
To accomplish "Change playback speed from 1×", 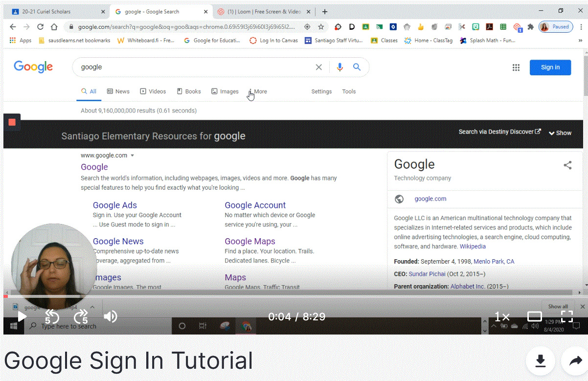I will point(502,317).
